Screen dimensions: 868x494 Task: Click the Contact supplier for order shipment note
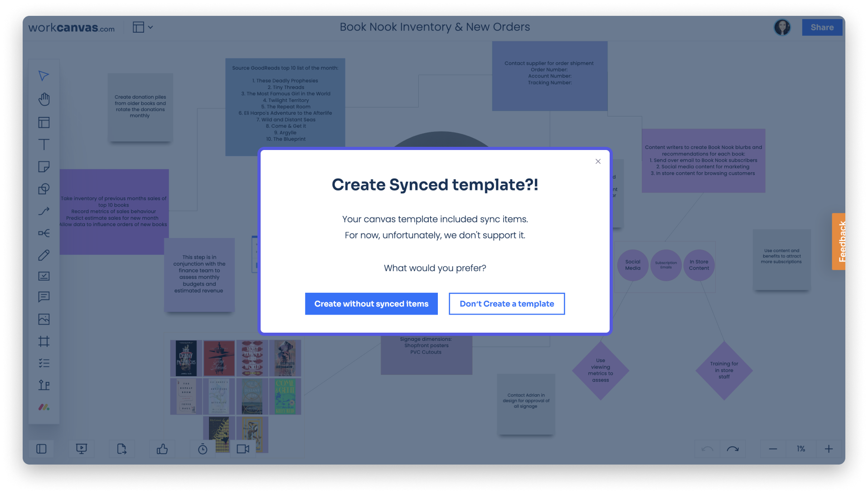[x=549, y=76]
